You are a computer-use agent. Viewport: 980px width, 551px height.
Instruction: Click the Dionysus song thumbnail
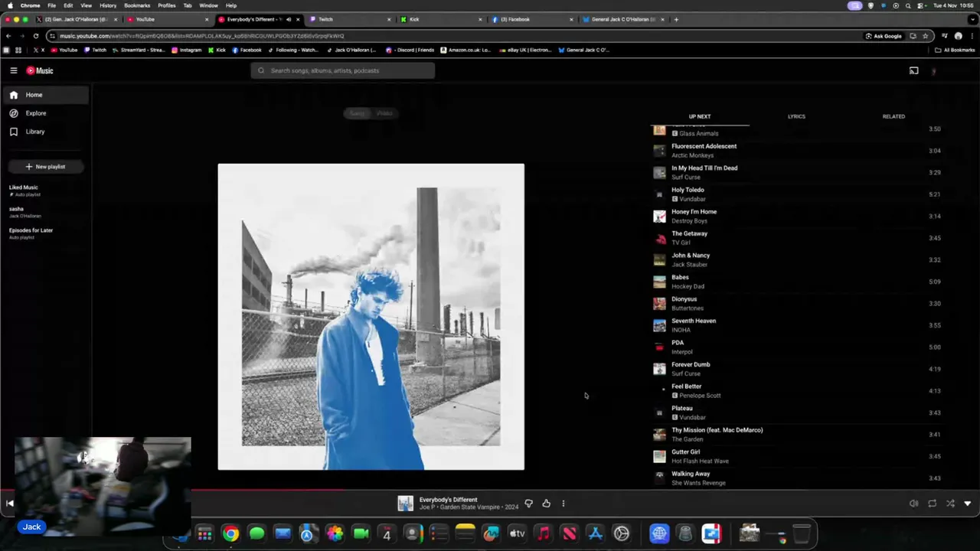click(659, 304)
